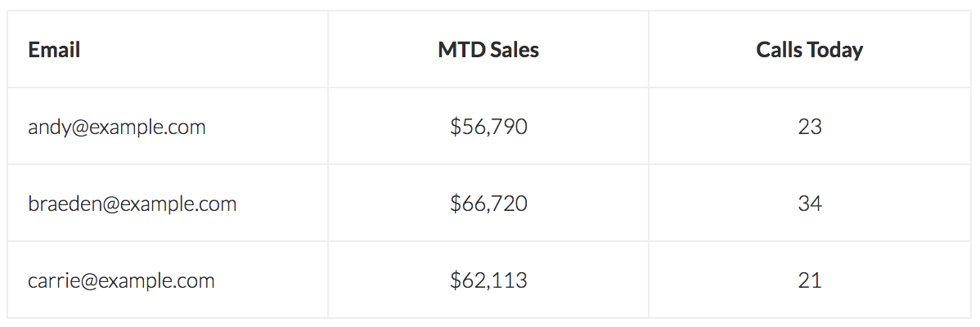Image resolution: width=980 pixels, height=327 pixels.
Task: Click the Email column header
Action: tap(168, 49)
